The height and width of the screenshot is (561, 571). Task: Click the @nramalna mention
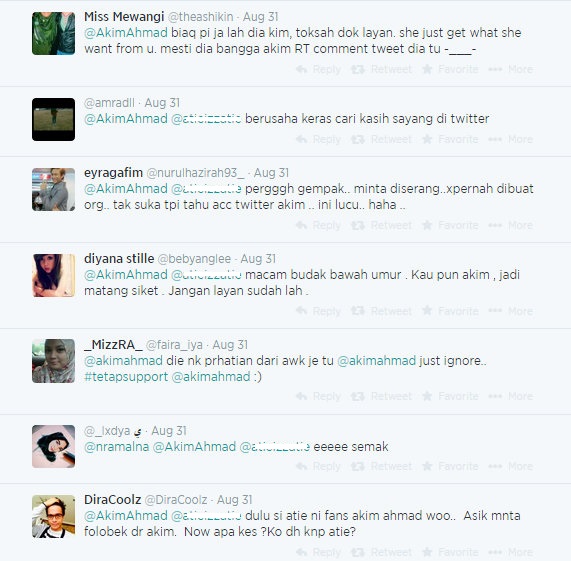click(117, 447)
